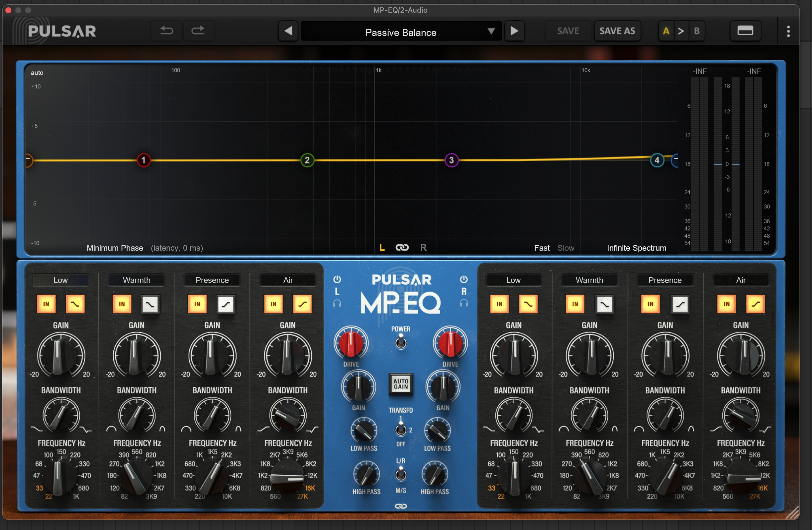Image resolution: width=812 pixels, height=530 pixels.
Task: Click the left red DRIVE knob
Action: click(x=351, y=342)
